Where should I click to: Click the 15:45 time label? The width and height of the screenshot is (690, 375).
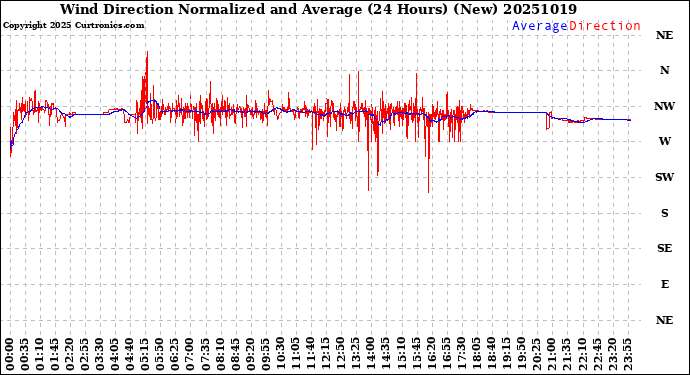point(416,355)
